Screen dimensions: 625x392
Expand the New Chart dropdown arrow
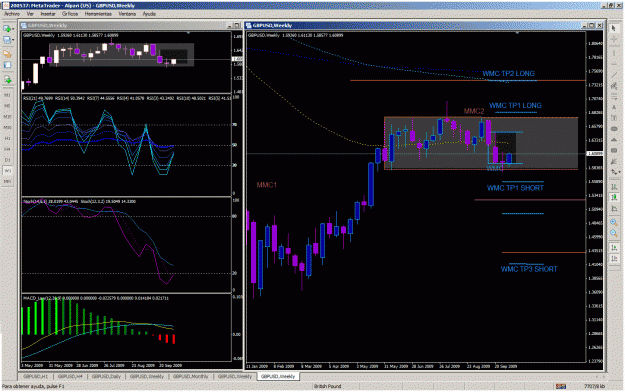coord(13,29)
